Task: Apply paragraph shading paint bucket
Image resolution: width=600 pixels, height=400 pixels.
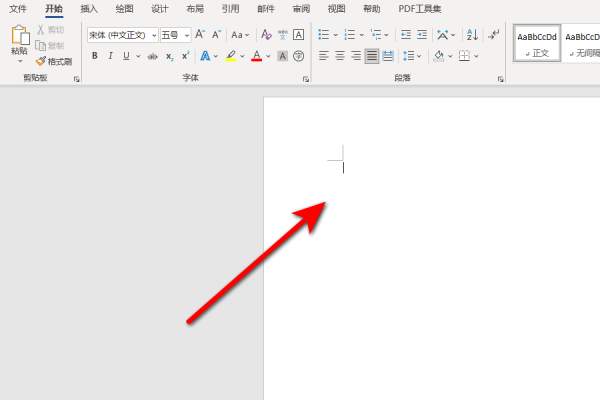Action: (x=439, y=56)
